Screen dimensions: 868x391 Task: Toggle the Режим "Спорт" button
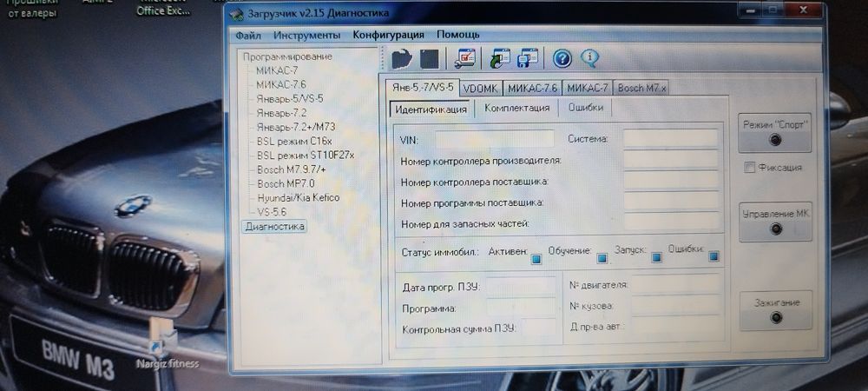[x=775, y=132]
